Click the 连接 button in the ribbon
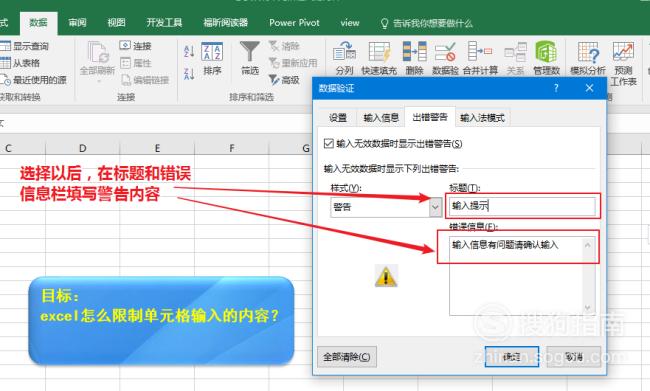Image resolution: width=650 pixels, height=391 pixels. click(136, 46)
